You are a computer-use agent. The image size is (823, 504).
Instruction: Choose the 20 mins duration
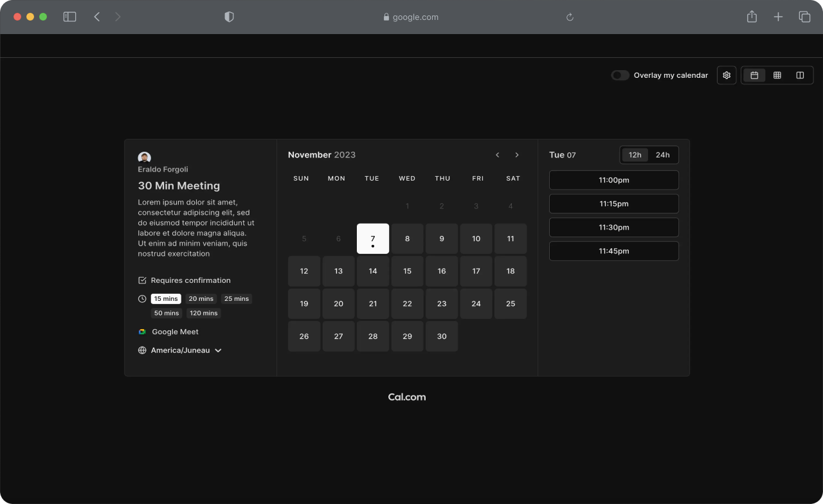point(201,299)
